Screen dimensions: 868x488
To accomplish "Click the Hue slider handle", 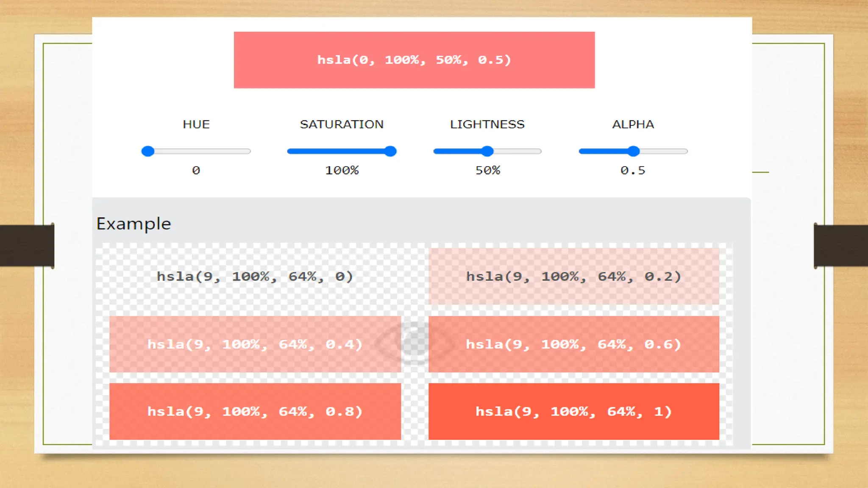I will click(x=147, y=151).
